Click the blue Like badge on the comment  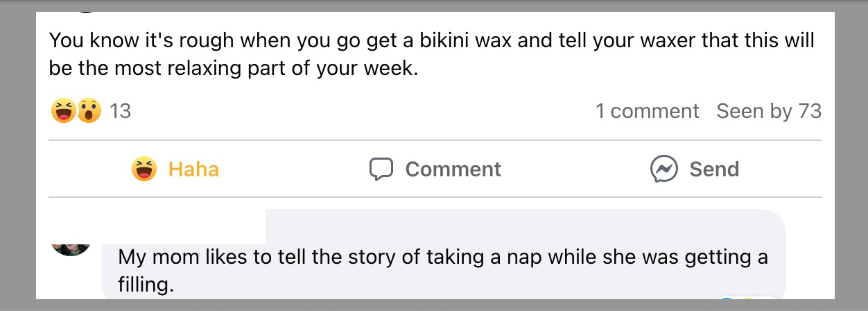[x=727, y=300]
